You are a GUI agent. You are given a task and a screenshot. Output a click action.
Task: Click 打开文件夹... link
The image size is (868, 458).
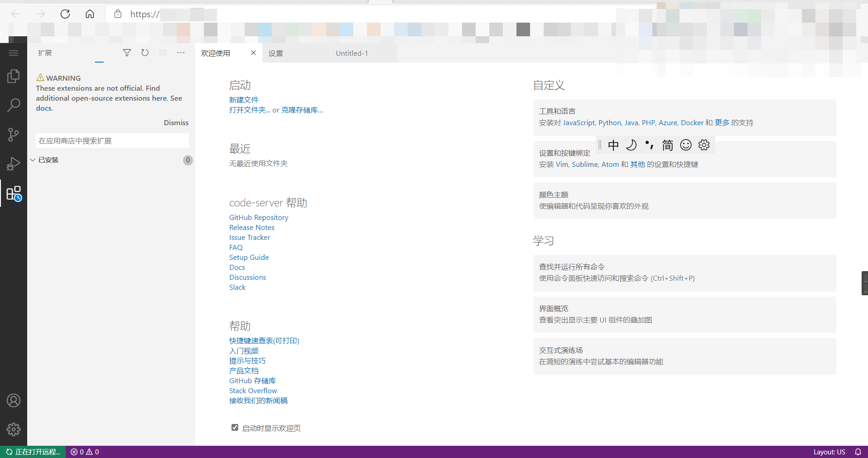point(250,110)
